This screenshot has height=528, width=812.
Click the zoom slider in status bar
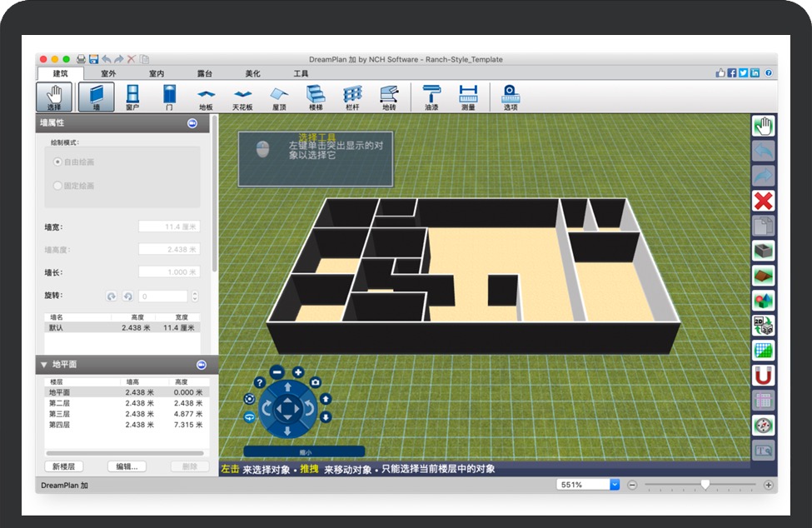click(x=705, y=485)
